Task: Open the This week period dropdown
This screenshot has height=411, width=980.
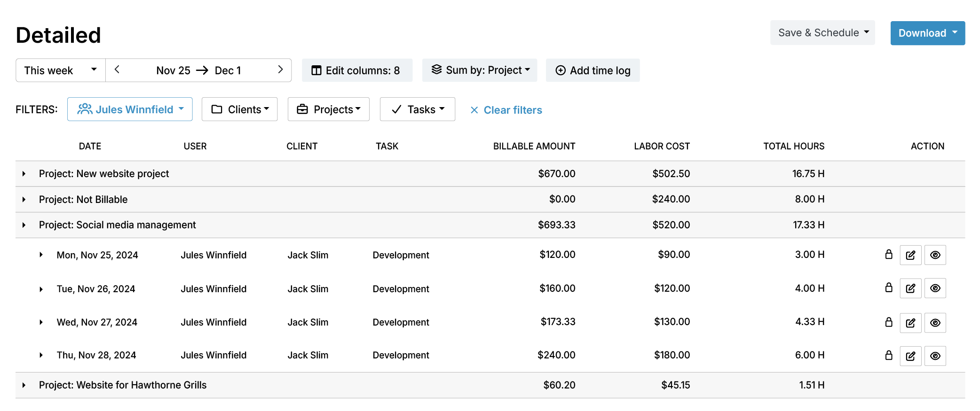Action: pos(61,70)
